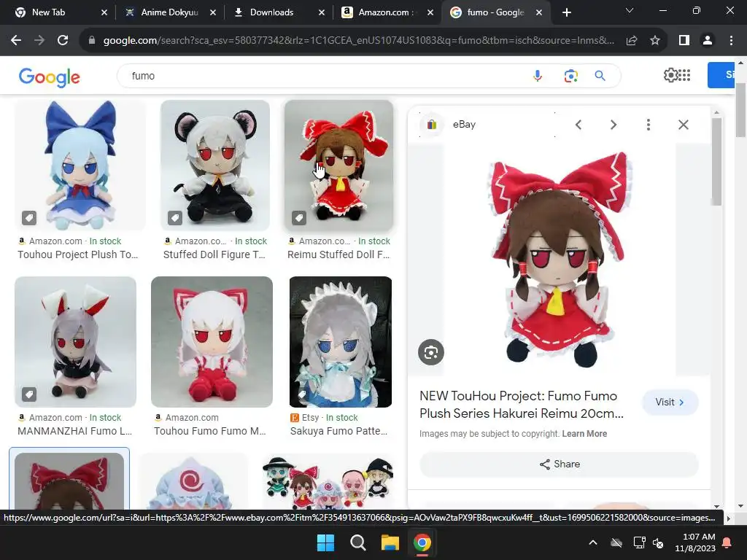Screen dimensions: 747x560
Task: Bookmark this page with the star icon
Action: pos(655,41)
